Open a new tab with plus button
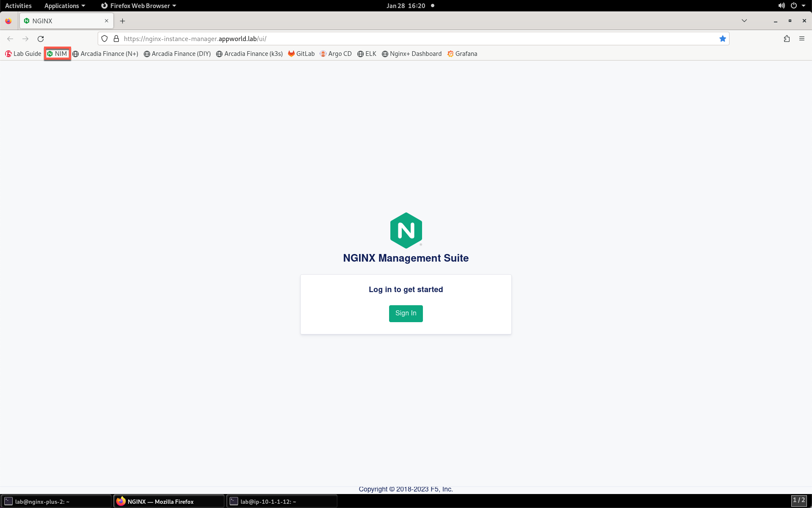The width and height of the screenshot is (812, 508). pyautogui.click(x=123, y=21)
